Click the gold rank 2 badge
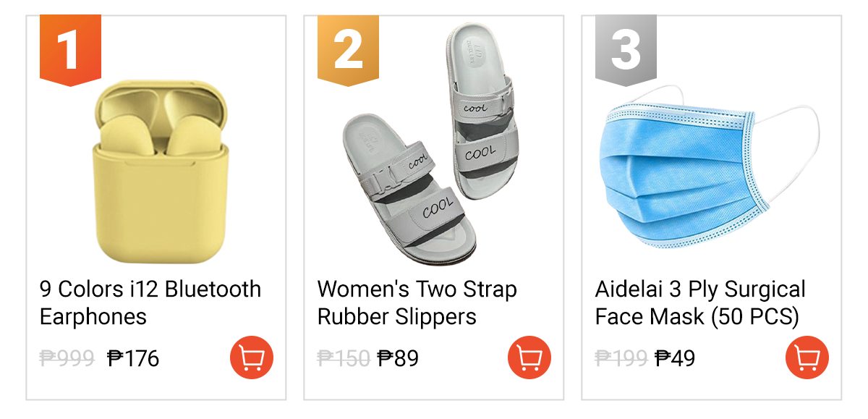This screenshot has height=419, width=868. (x=348, y=49)
